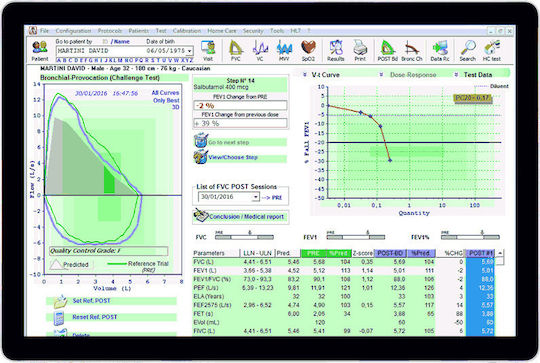This screenshot has height=363, width=540.
Task: Click the Print toolbar icon
Action: point(360,51)
